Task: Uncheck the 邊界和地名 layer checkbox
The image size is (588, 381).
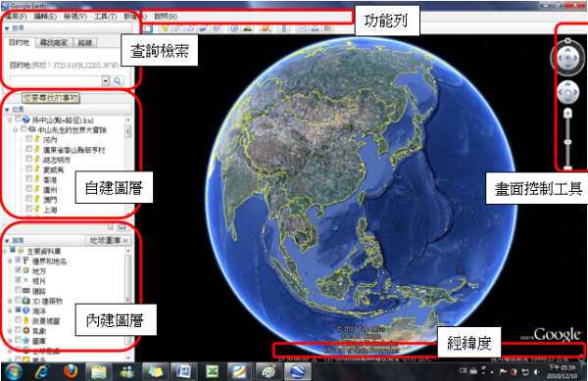Action: (18, 260)
